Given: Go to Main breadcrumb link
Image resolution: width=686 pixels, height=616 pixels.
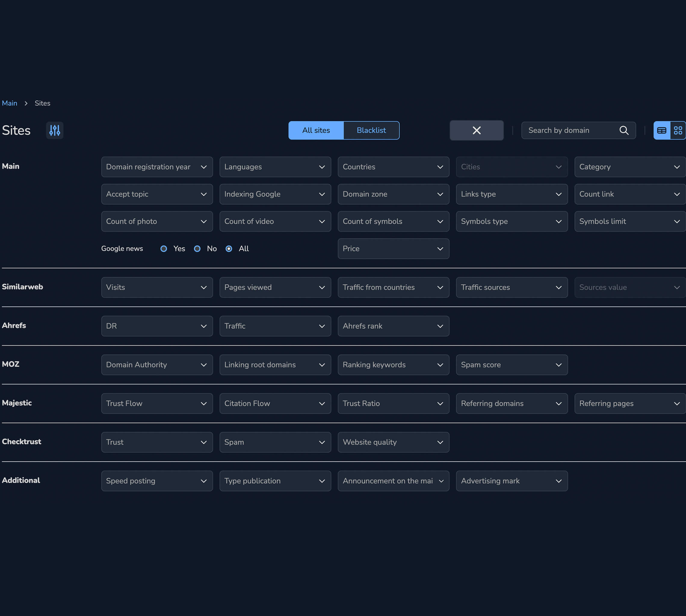Looking at the screenshot, I should tap(9, 103).
